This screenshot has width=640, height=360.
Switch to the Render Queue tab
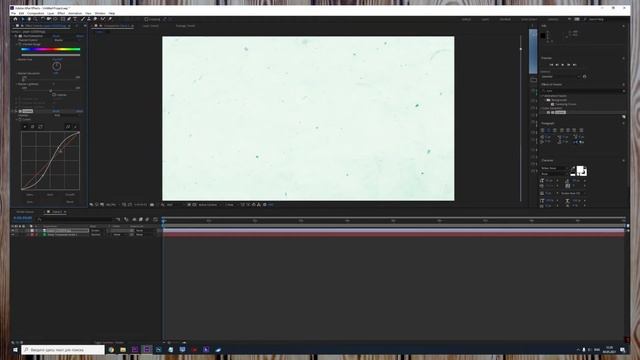point(25,212)
